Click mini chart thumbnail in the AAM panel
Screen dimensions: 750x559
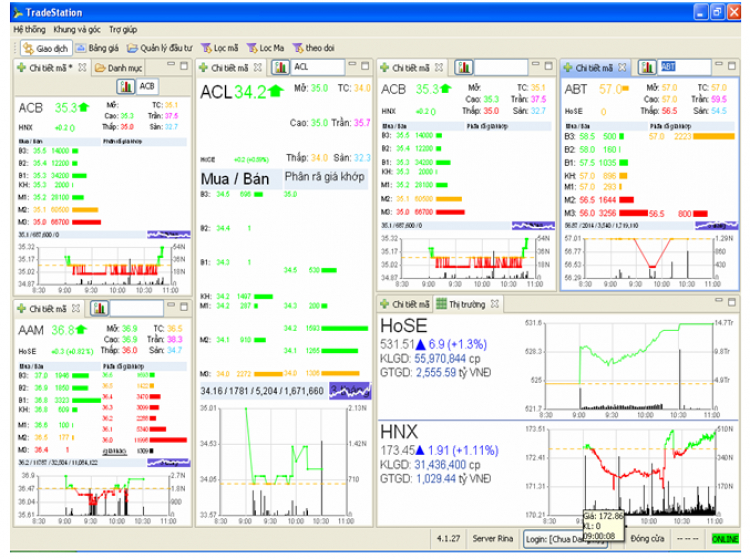click(169, 463)
